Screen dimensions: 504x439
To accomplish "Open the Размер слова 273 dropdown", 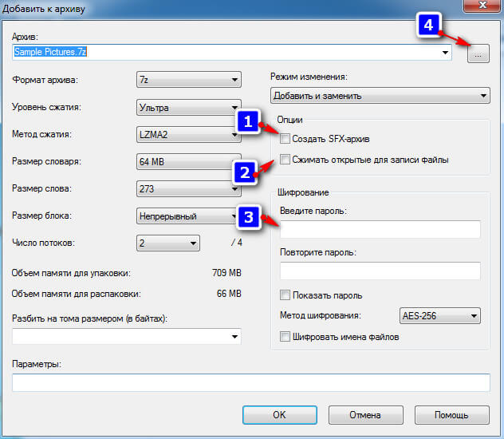I will pyautogui.click(x=189, y=189).
